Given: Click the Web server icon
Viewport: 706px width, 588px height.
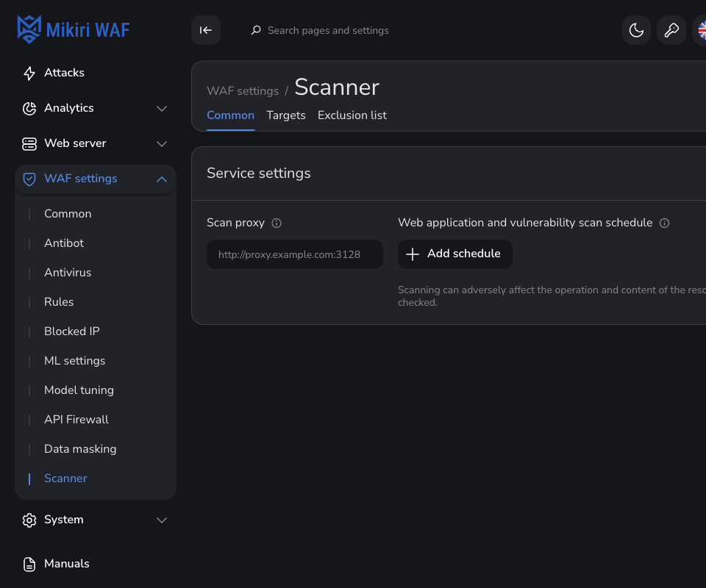Looking at the screenshot, I should point(29,143).
